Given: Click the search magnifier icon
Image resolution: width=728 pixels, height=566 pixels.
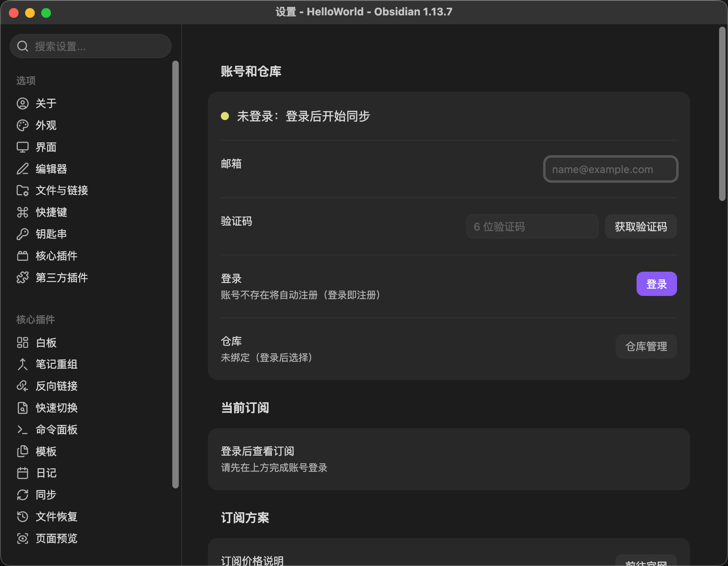Looking at the screenshot, I should (23, 46).
